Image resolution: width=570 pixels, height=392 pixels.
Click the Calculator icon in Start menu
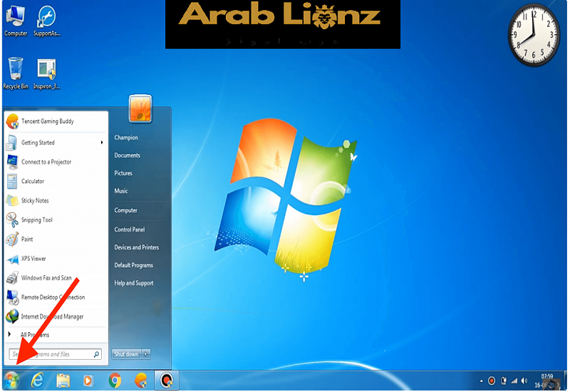coord(12,181)
